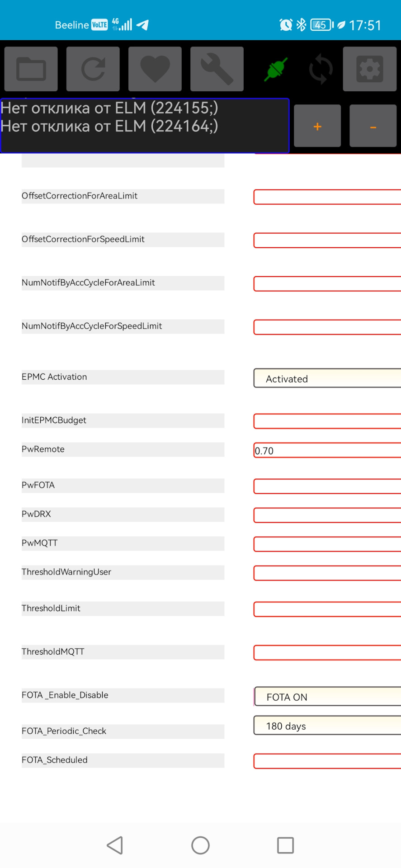This screenshot has height=868, width=401.
Task: Expand the FOTA ON dropdown
Action: click(327, 697)
